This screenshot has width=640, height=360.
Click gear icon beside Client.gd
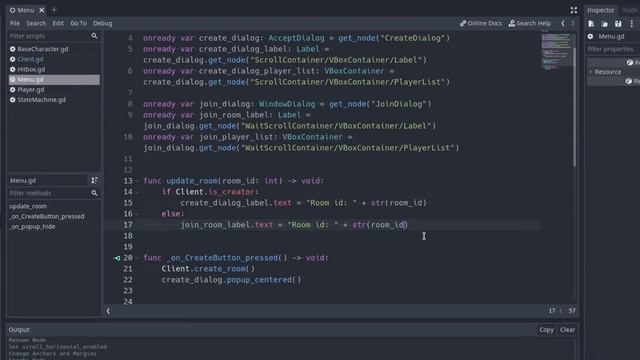point(13,59)
